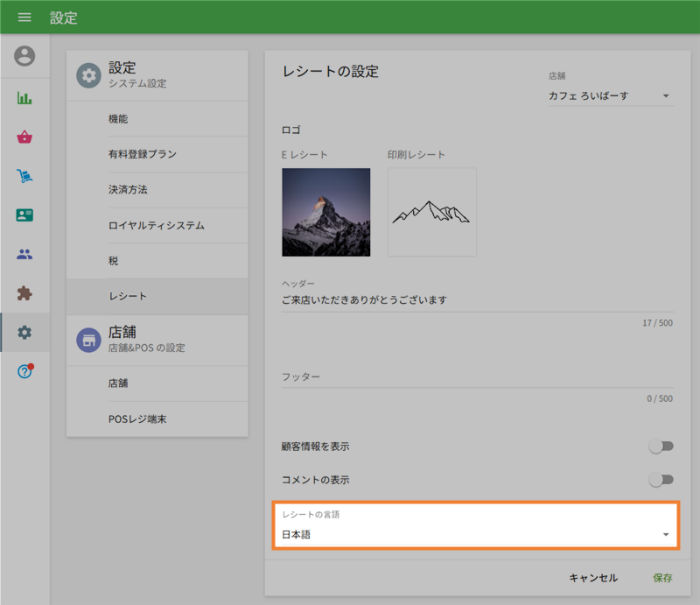Open the help icon with red notification dot
Screen dimensions: 700x605
coord(24,370)
